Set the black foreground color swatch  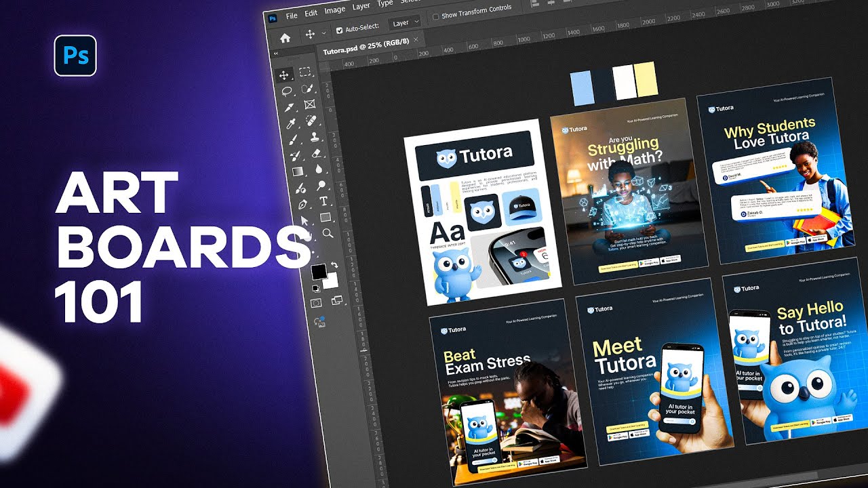pos(318,271)
